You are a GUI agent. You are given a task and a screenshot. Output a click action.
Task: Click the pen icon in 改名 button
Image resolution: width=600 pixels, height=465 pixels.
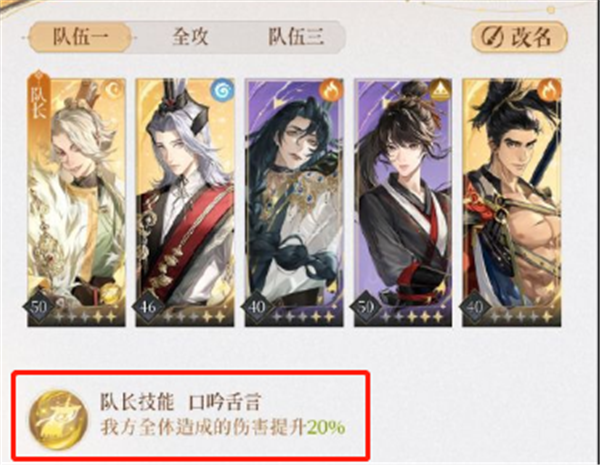tap(491, 38)
